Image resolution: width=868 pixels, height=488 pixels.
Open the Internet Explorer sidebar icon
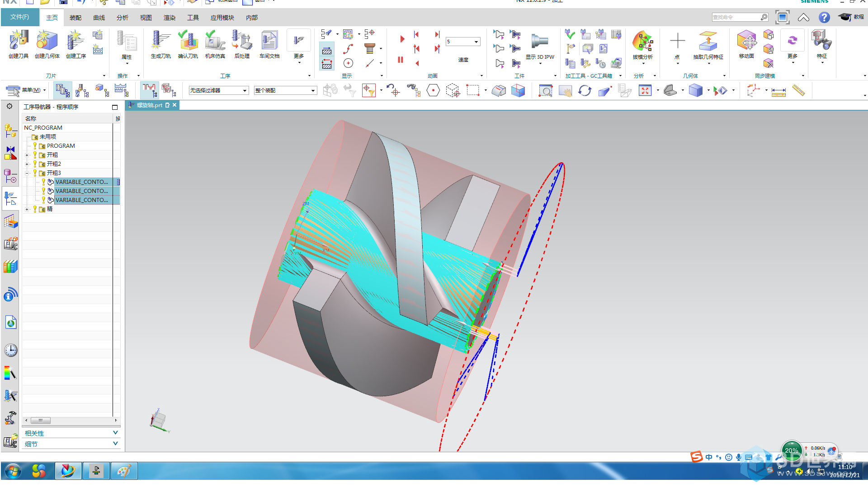click(11, 323)
